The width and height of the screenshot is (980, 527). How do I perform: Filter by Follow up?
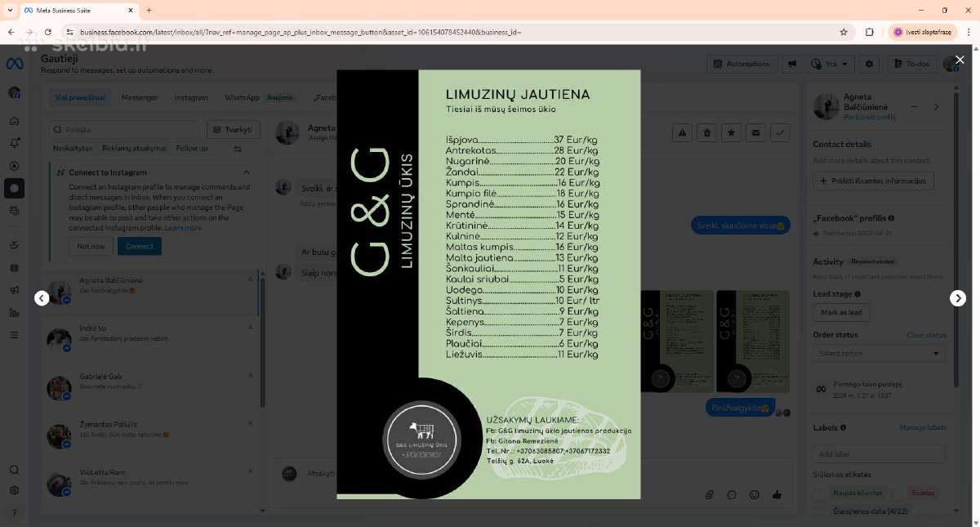click(x=192, y=149)
